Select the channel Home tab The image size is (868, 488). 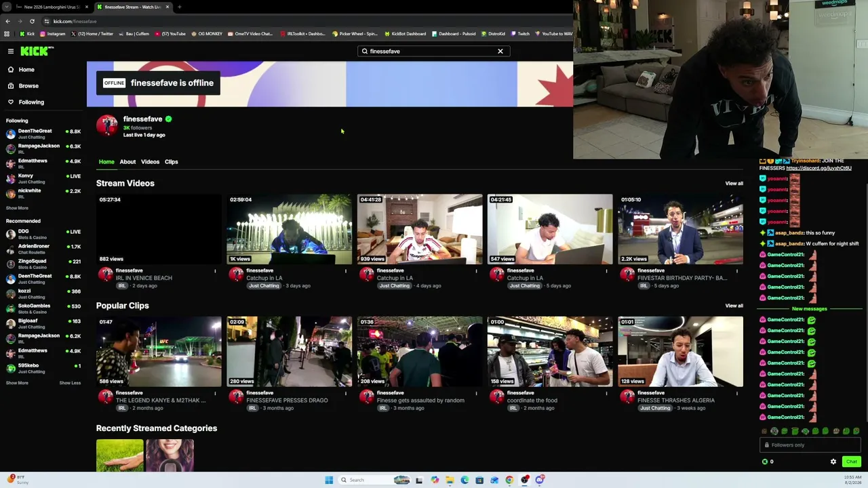coord(106,162)
